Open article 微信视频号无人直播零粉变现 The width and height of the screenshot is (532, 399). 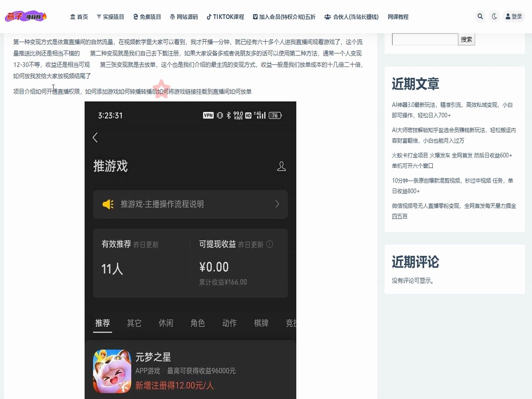454,211
